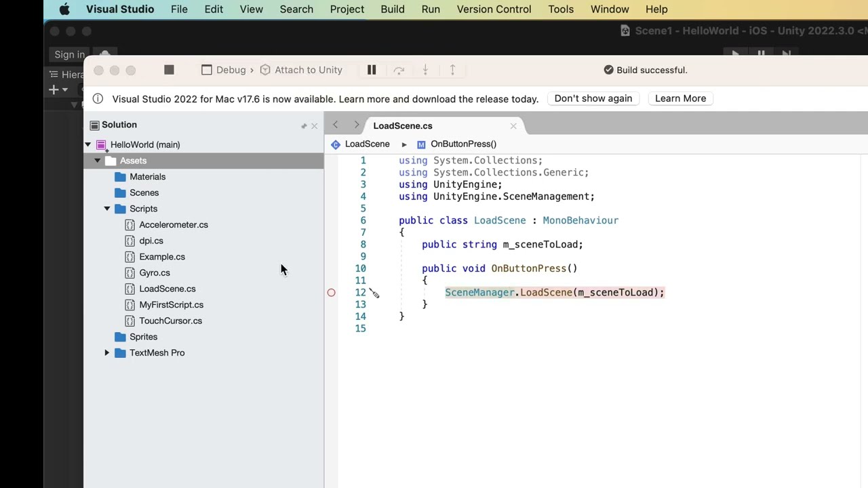Click the update notification info icon
This screenshot has height=488, width=868.
coord(98,99)
